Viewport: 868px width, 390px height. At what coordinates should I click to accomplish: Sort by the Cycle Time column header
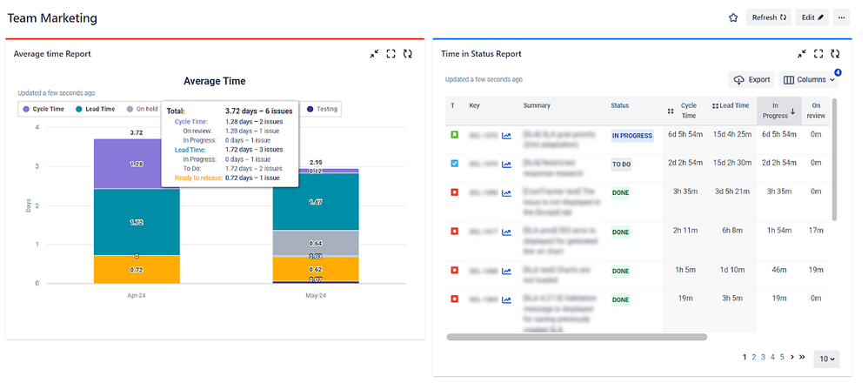[689, 111]
